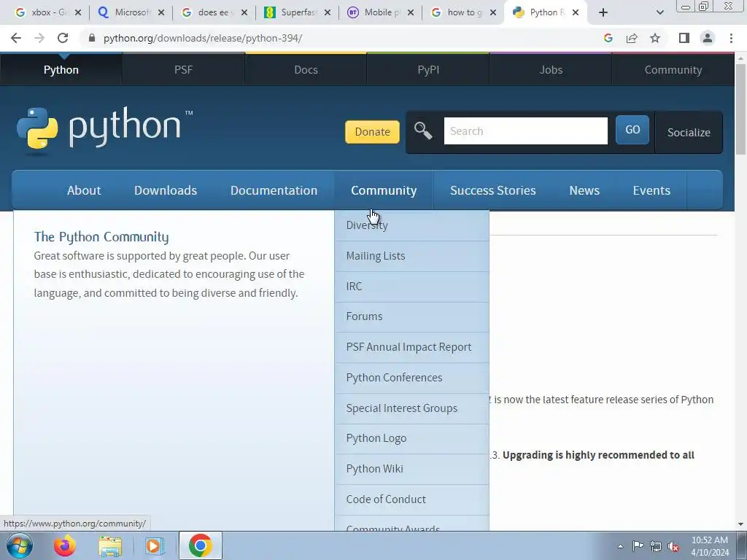Screen dimensions: 747x560
Task: Click the muted volume tray icon
Action: click(673, 546)
